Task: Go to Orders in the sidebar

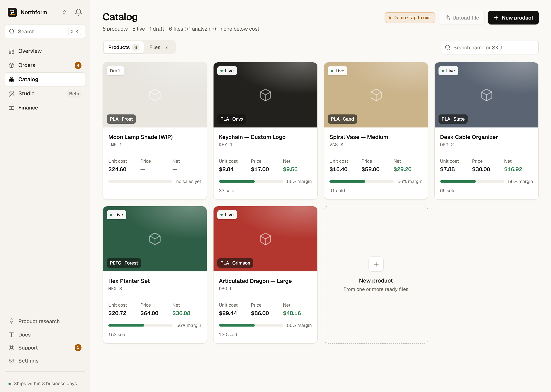Action: 45,65
